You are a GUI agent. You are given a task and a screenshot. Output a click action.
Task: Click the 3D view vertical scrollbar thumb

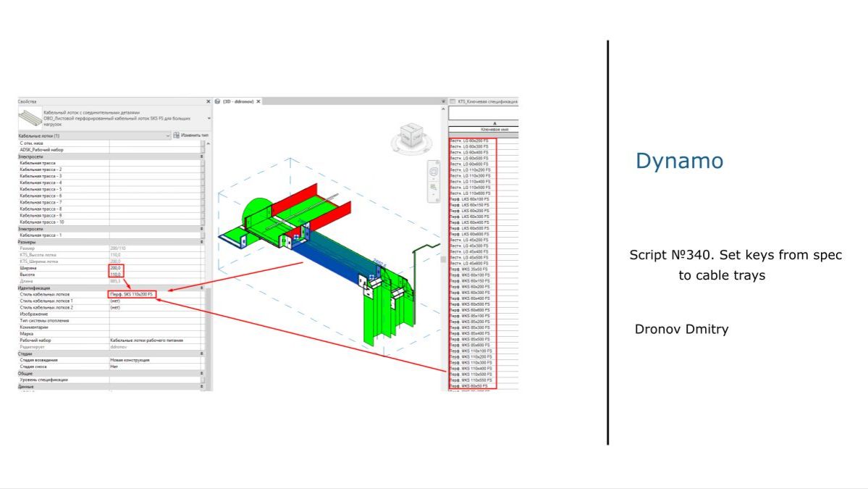443,259
